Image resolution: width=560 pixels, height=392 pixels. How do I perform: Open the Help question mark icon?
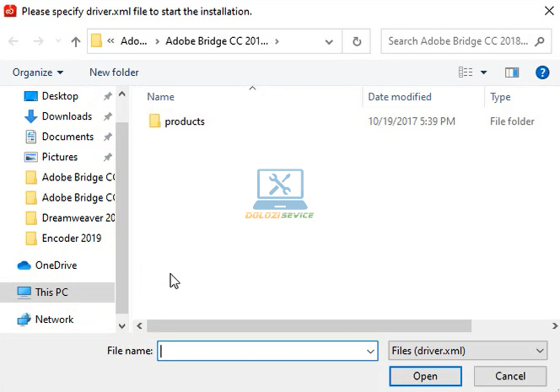[542, 72]
